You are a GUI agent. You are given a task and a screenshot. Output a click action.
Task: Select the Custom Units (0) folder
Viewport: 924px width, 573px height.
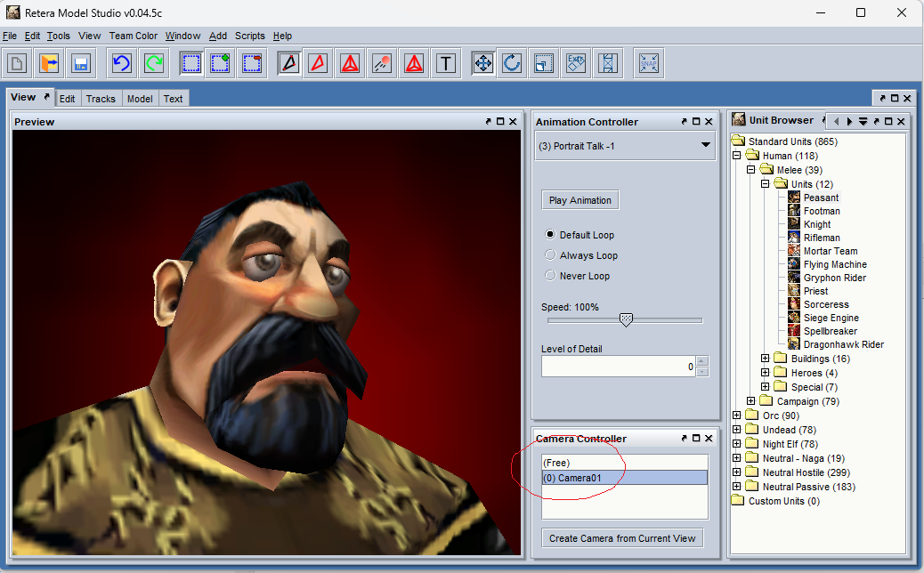tap(783, 501)
